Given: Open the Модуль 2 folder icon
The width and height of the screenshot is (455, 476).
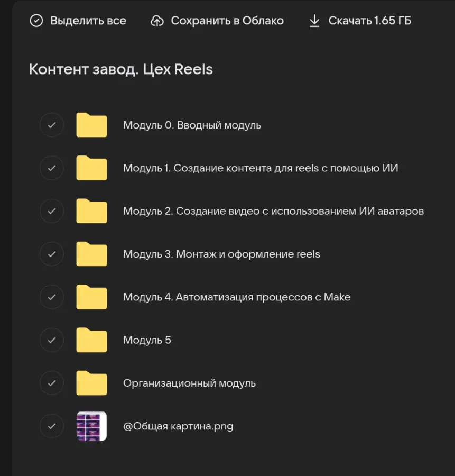Looking at the screenshot, I should click(x=91, y=211).
